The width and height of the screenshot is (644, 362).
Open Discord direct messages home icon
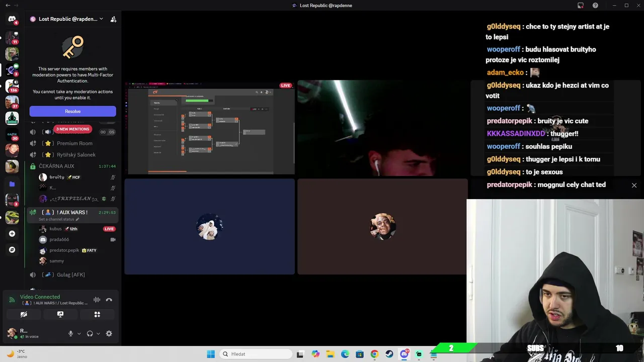tap(12, 19)
